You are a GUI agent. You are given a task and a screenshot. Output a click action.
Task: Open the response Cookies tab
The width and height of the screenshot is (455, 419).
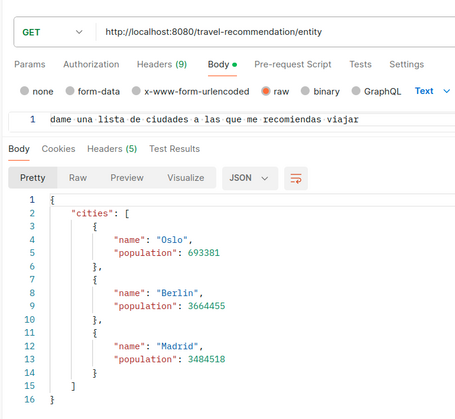[x=58, y=149]
